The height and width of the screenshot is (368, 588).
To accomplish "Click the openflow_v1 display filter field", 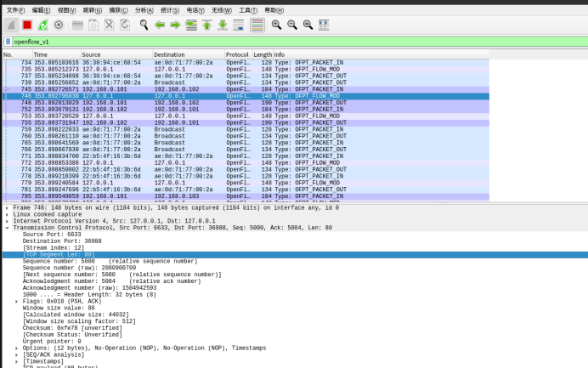I will [300, 42].
